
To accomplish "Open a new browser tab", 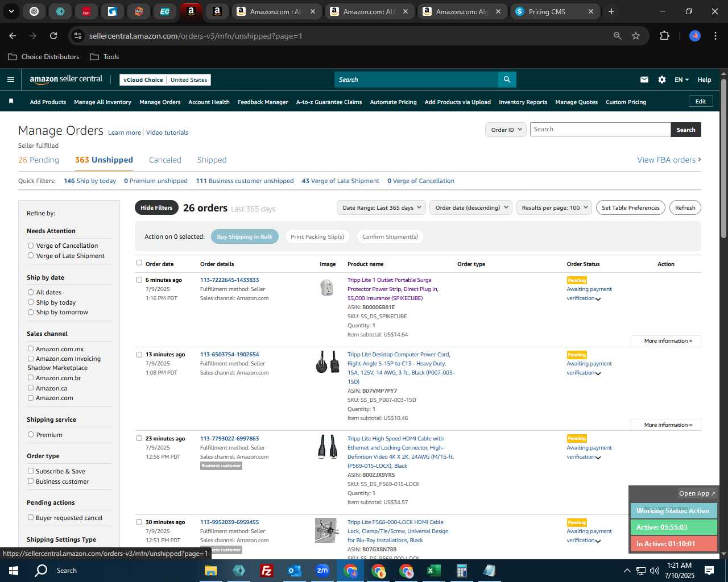I will (611, 11).
